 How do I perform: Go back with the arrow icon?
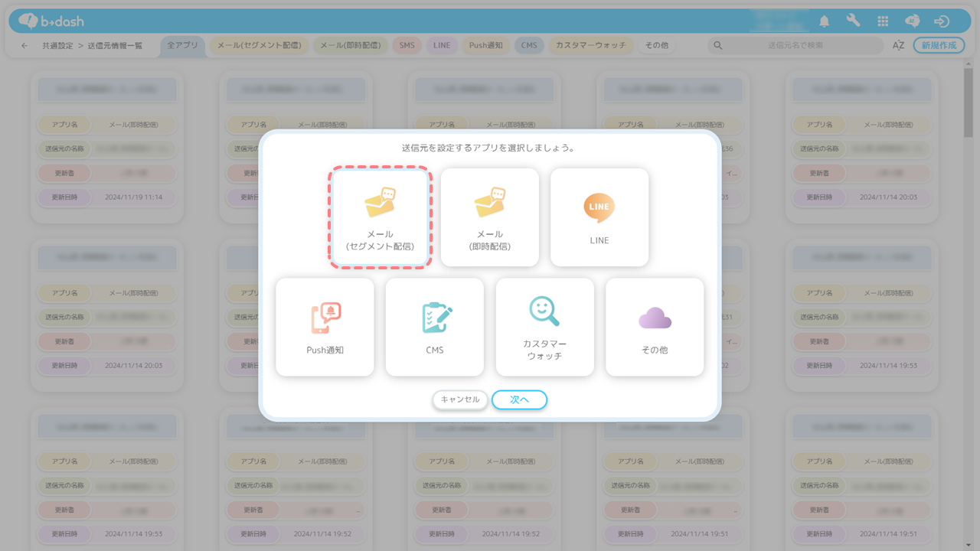[24, 46]
